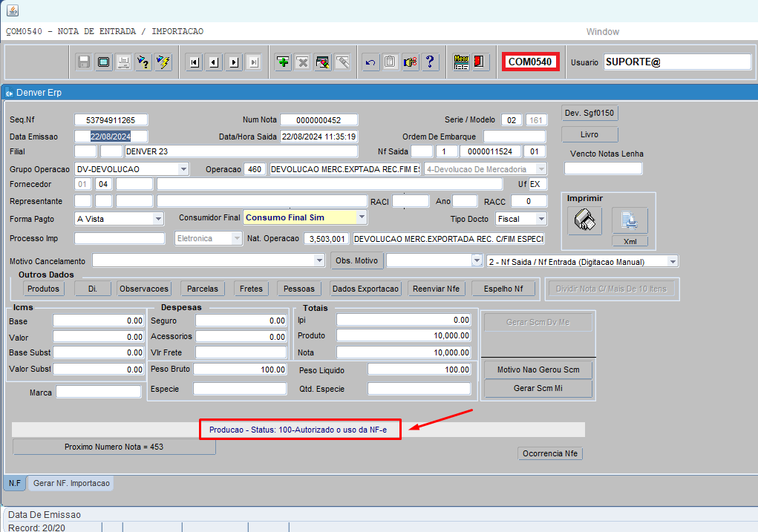758x532 pixels.
Task: Open the Motivo Cancelamento dropdown
Action: (x=319, y=261)
